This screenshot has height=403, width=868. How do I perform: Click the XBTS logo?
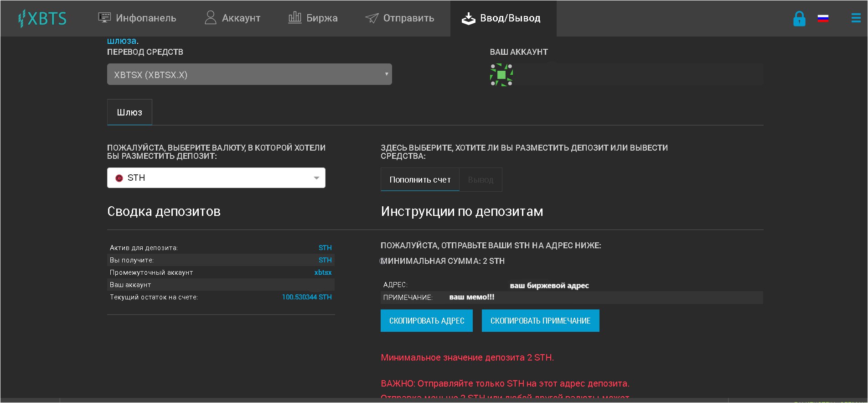tap(42, 18)
